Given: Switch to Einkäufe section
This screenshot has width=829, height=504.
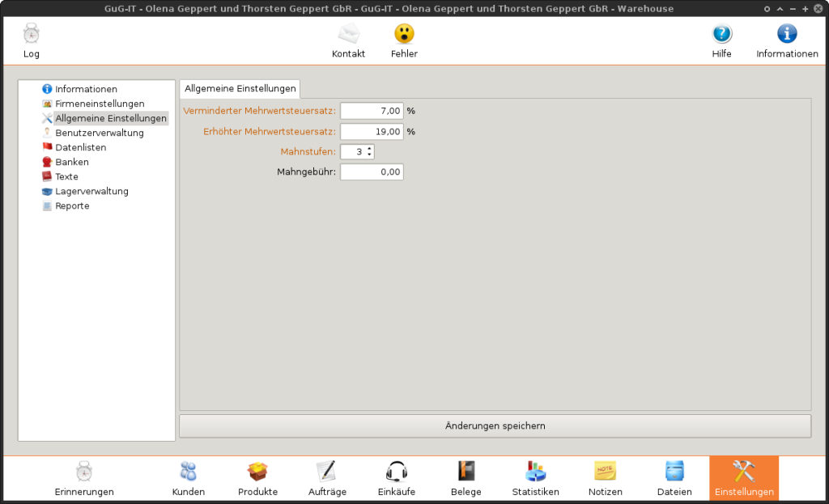Looking at the screenshot, I should click(396, 471).
